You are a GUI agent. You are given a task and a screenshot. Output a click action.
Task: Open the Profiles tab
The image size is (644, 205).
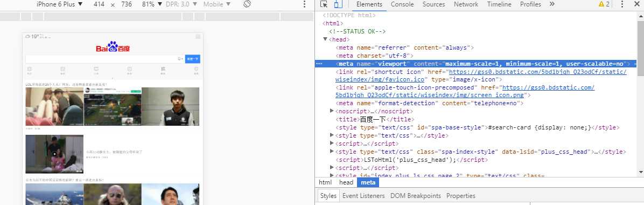(530, 4)
